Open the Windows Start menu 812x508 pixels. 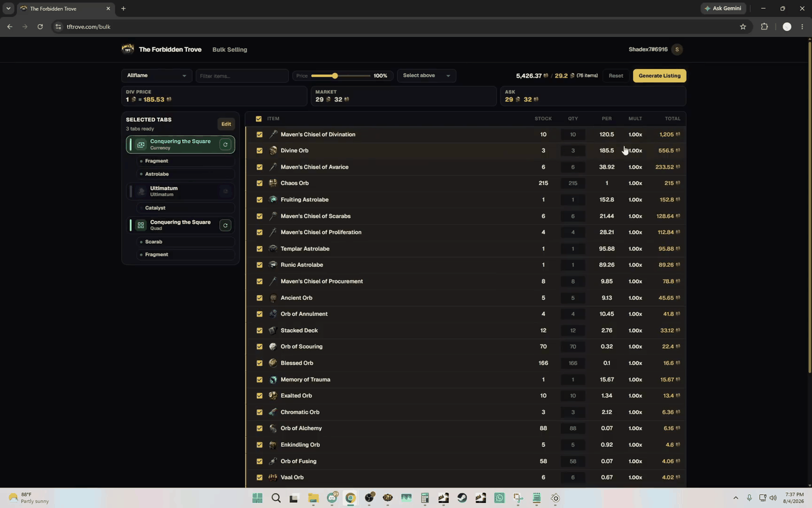coord(257,498)
